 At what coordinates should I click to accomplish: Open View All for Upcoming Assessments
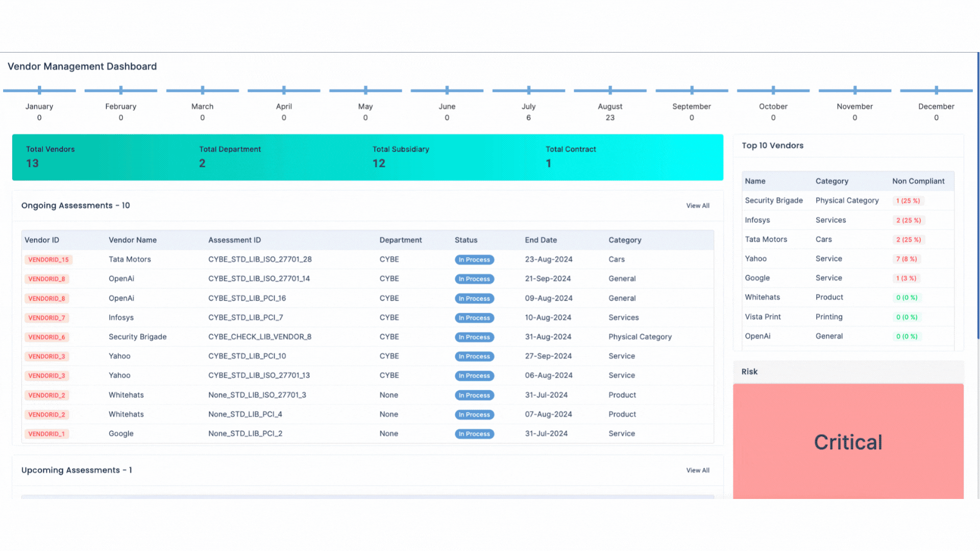point(697,470)
